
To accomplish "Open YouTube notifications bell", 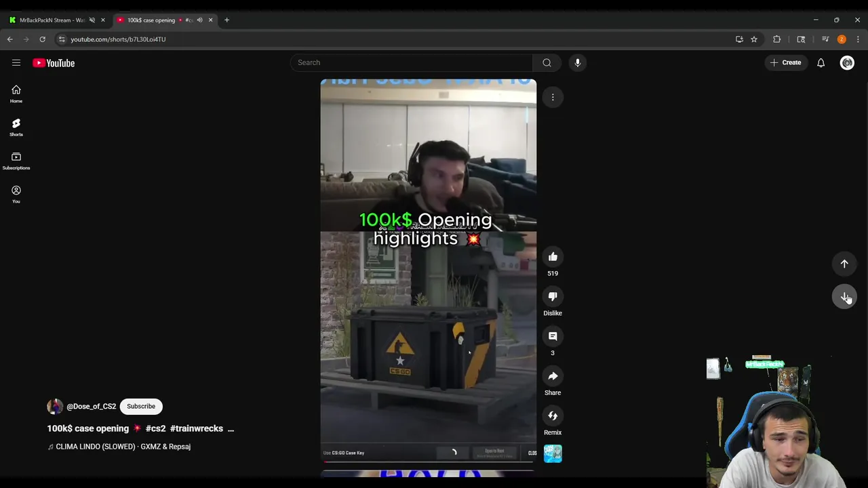I will (821, 62).
